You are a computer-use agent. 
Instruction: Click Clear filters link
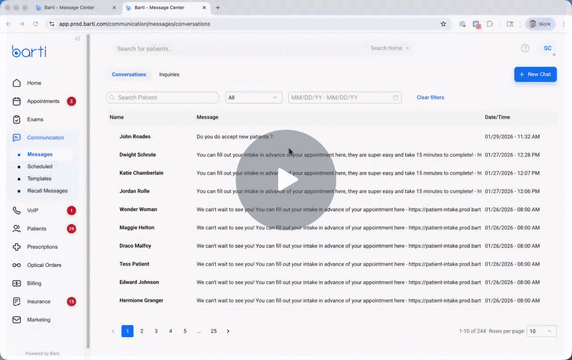[430, 97]
